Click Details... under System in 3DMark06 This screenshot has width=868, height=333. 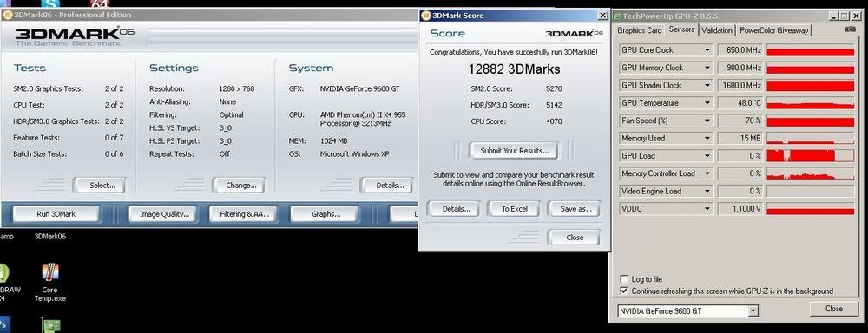tap(390, 186)
